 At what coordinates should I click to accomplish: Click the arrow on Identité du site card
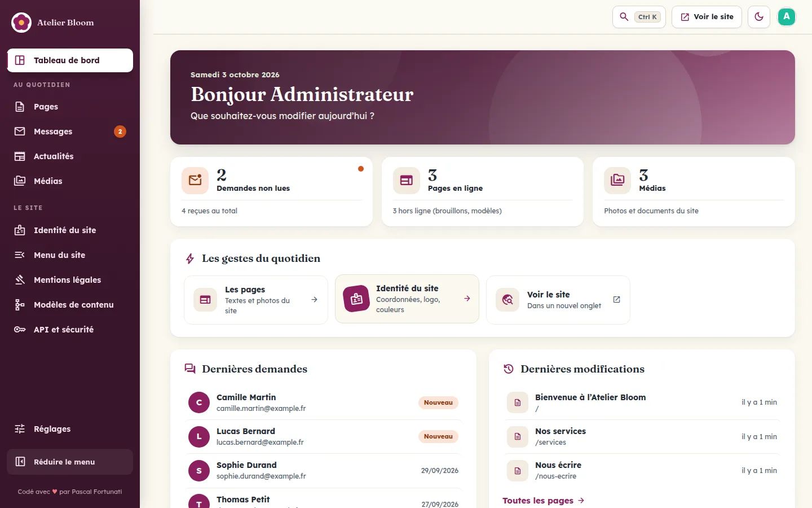467,299
